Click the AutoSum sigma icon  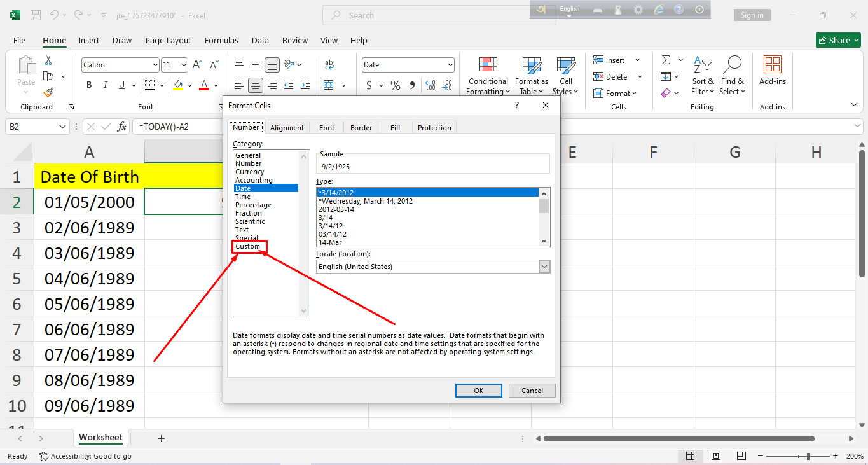(x=666, y=60)
